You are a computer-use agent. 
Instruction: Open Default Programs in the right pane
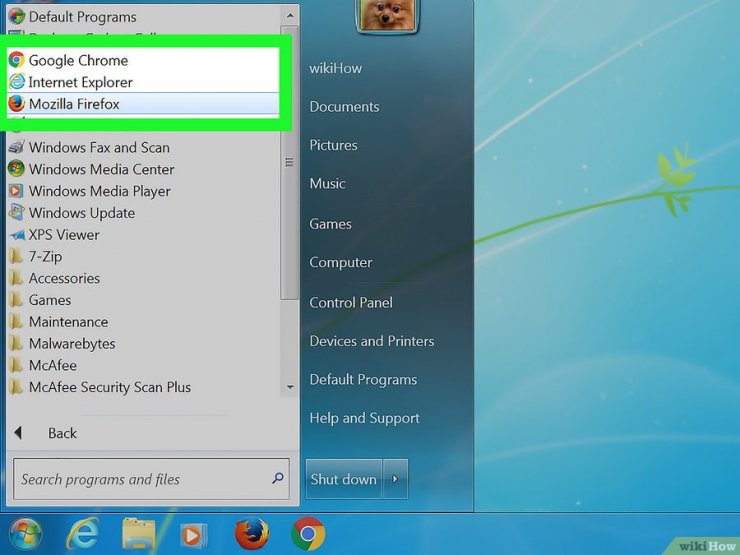pyautogui.click(x=363, y=379)
